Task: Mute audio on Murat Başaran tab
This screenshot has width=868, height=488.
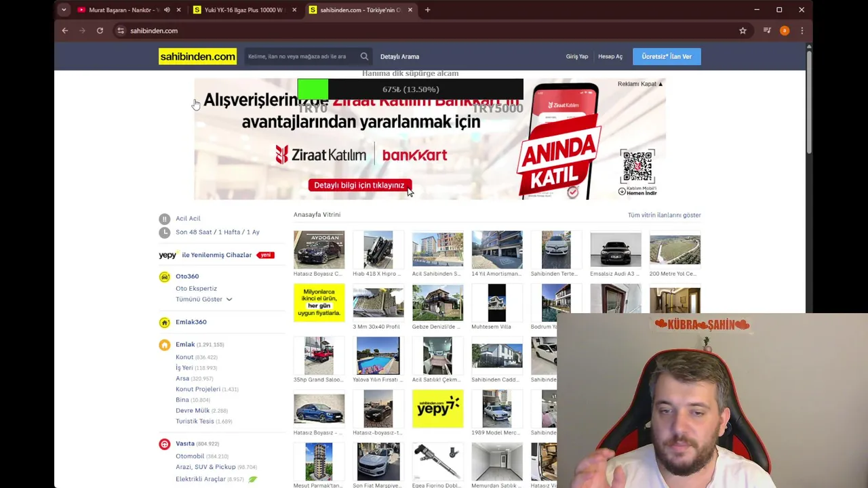Action: point(167,10)
